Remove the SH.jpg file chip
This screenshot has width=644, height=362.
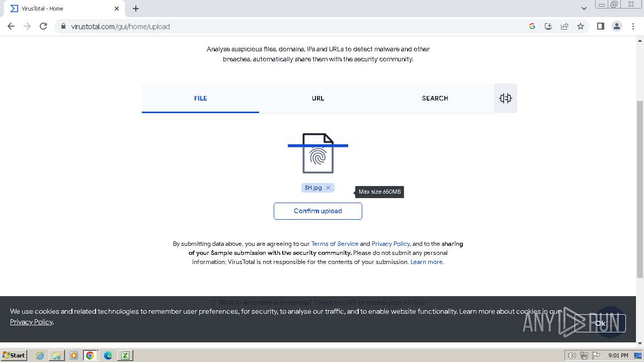point(328,188)
